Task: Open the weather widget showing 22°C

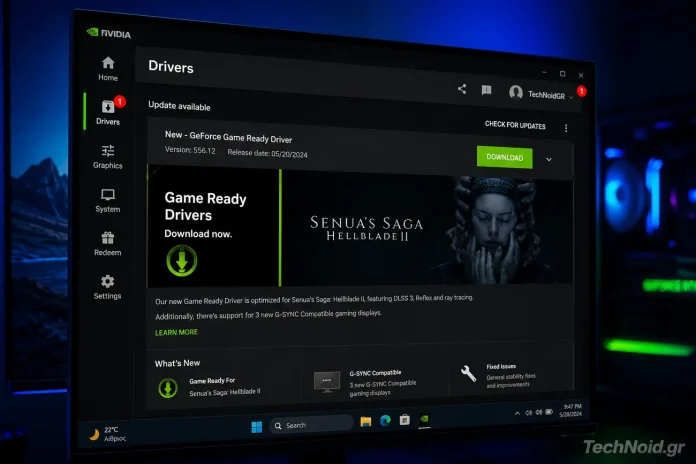Action: coord(107,434)
